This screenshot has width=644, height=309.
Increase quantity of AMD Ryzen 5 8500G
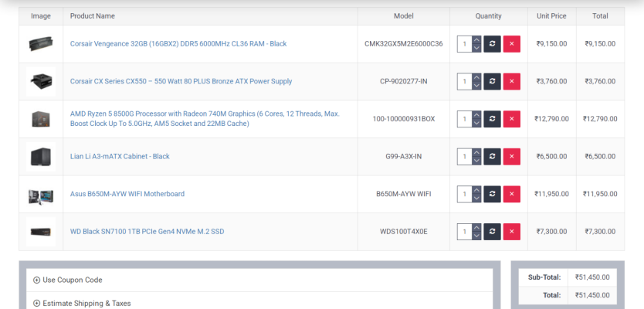click(x=476, y=115)
